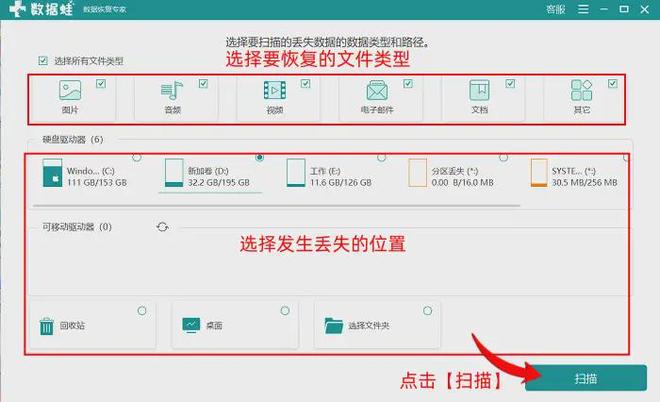
Task: Click the 111 GB/153 GB size text
Action: 97,183
